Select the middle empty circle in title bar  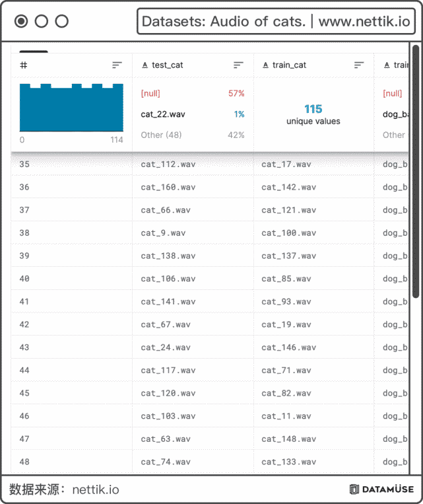[42, 21]
